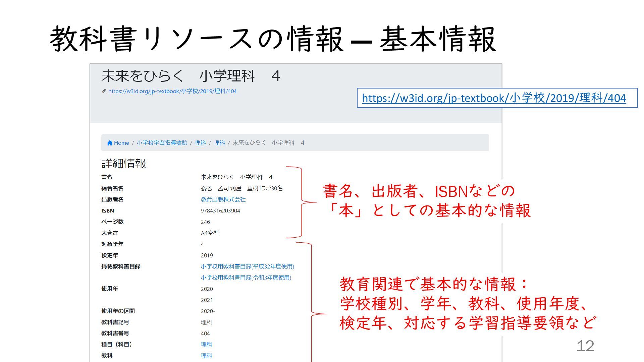
Task: Click the 理科 link beside 教科
Action: 206,356
